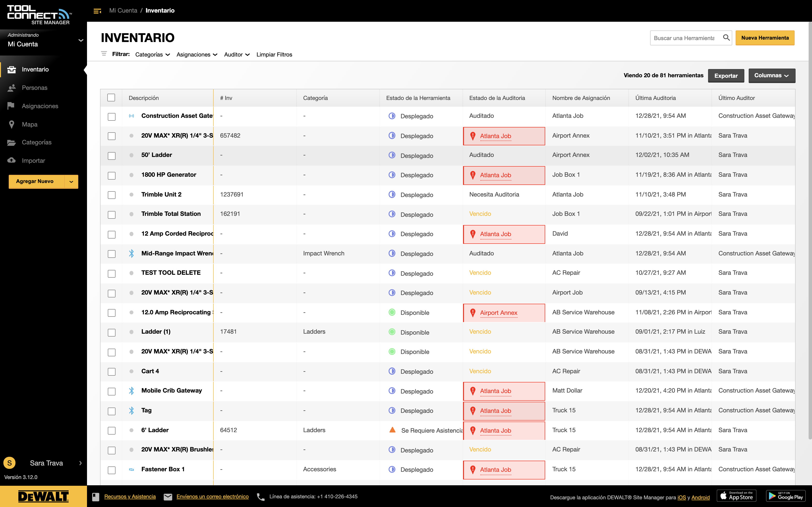The image size is (812, 507).
Task: Click the Exportar button
Action: (726, 76)
